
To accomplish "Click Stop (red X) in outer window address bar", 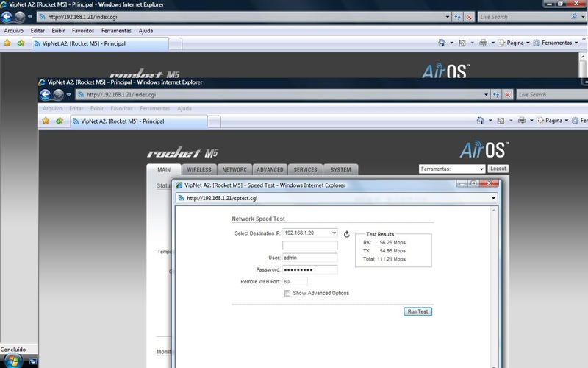I will pos(469,17).
